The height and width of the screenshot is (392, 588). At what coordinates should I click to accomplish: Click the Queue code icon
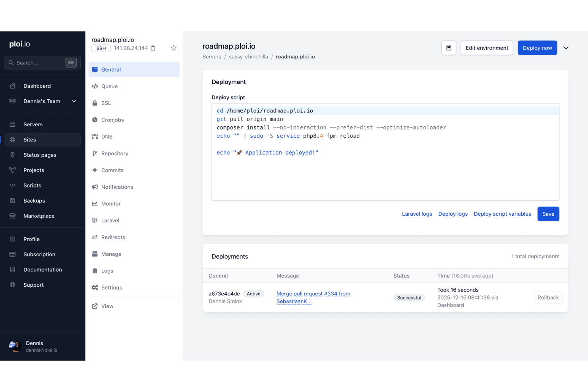(x=95, y=86)
